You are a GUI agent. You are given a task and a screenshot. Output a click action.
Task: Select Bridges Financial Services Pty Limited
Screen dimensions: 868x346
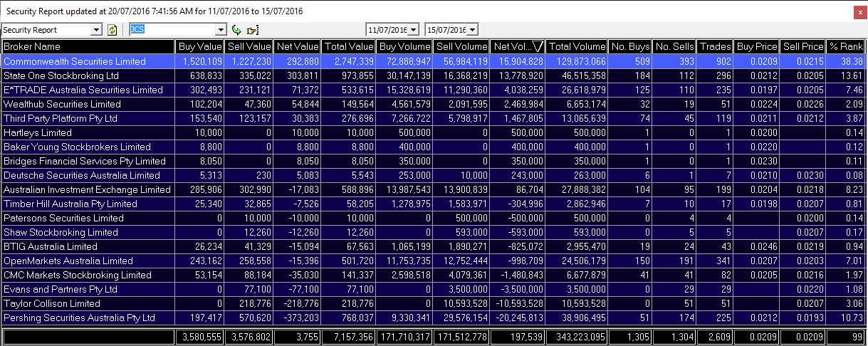pos(434,161)
